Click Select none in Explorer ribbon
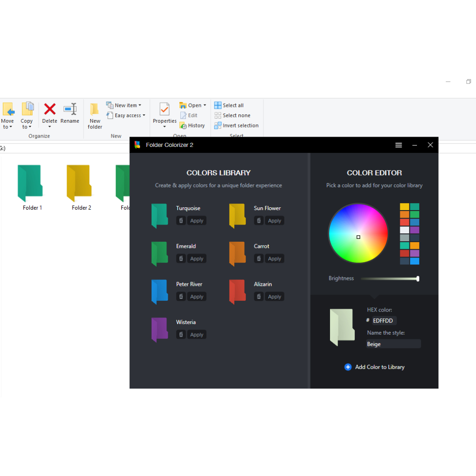The width and height of the screenshot is (476, 476). tap(232, 115)
